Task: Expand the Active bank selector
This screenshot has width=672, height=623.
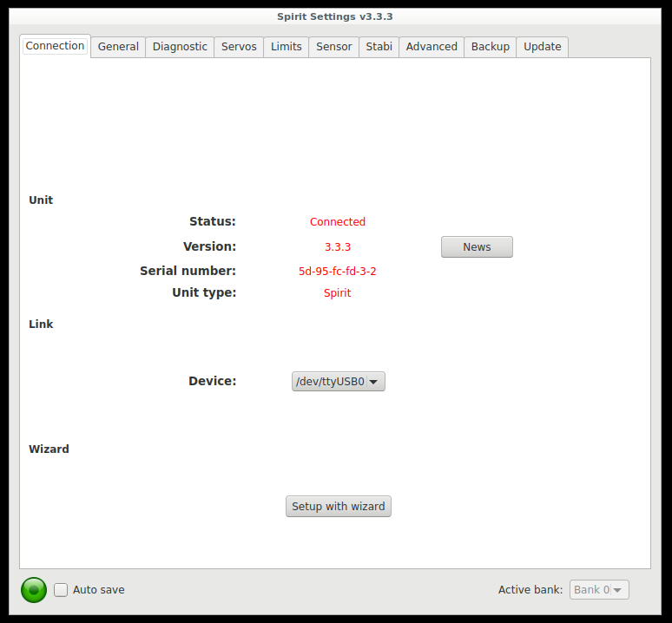Action: [599, 590]
